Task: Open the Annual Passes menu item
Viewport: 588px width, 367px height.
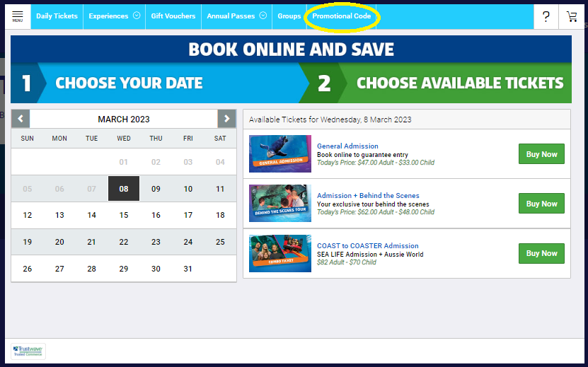Action: tap(231, 16)
